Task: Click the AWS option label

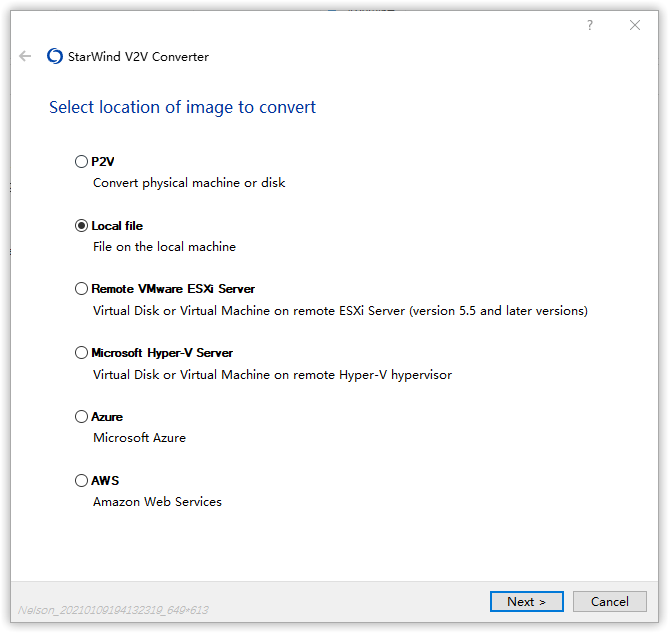Action: pos(105,481)
